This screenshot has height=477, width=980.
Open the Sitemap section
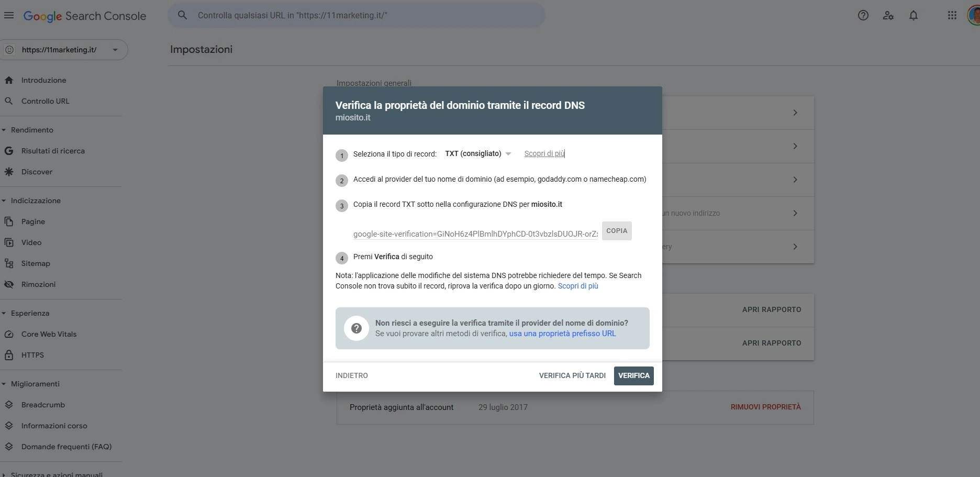[x=36, y=263]
